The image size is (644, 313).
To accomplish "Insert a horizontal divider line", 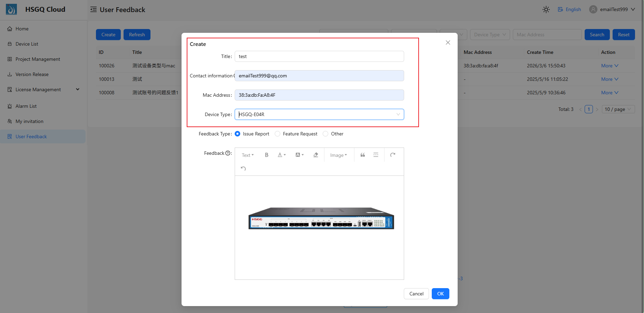I will (376, 155).
